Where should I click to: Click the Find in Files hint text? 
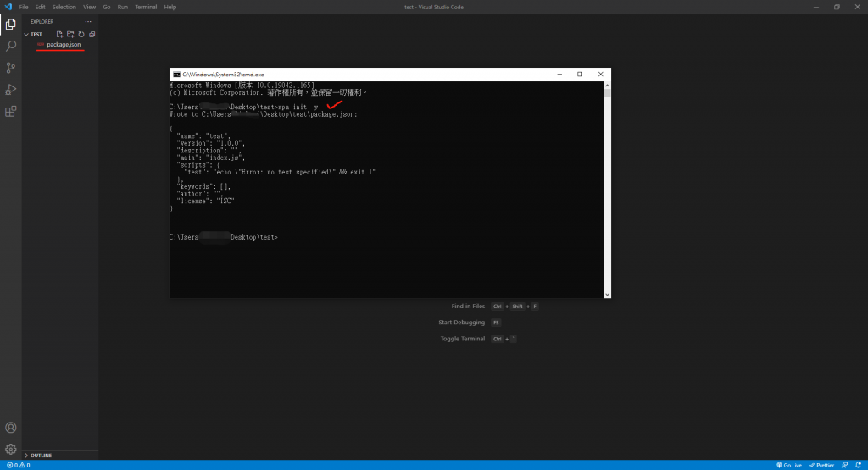click(x=468, y=306)
